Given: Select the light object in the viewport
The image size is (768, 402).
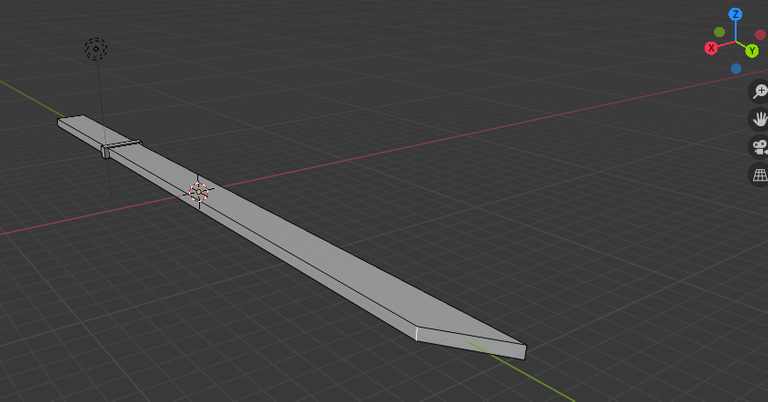Looking at the screenshot, I should pyautogui.click(x=96, y=48).
